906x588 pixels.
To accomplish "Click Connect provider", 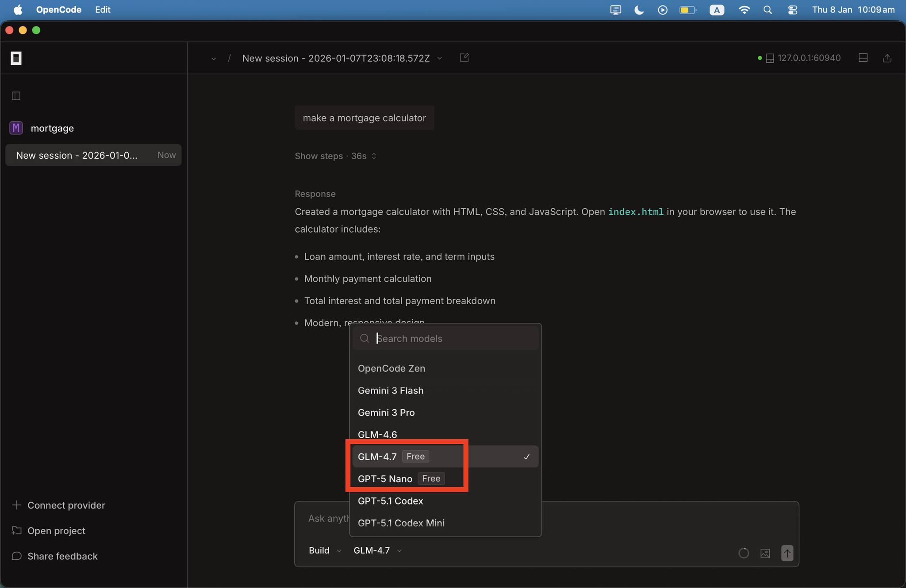I will 59,505.
